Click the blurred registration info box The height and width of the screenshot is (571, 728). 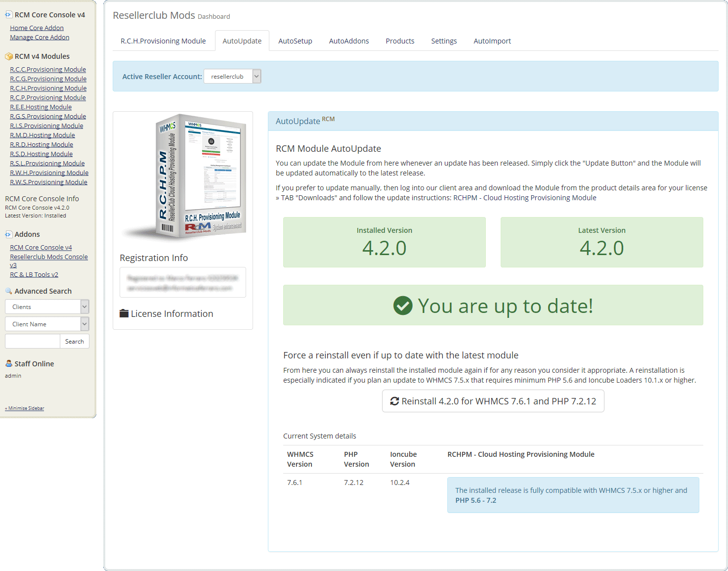tap(183, 282)
